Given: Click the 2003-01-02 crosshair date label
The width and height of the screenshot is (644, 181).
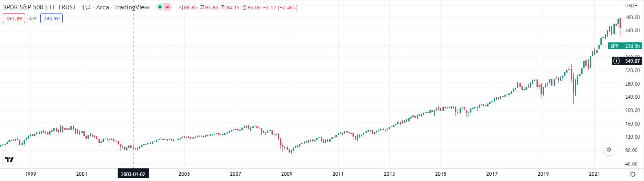Looking at the screenshot, I should click(x=133, y=174).
